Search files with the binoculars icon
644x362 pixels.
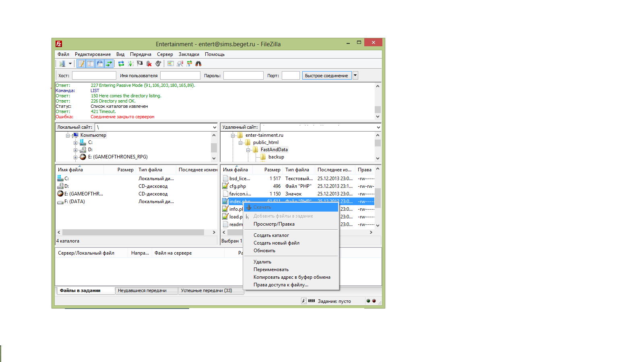(x=198, y=64)
